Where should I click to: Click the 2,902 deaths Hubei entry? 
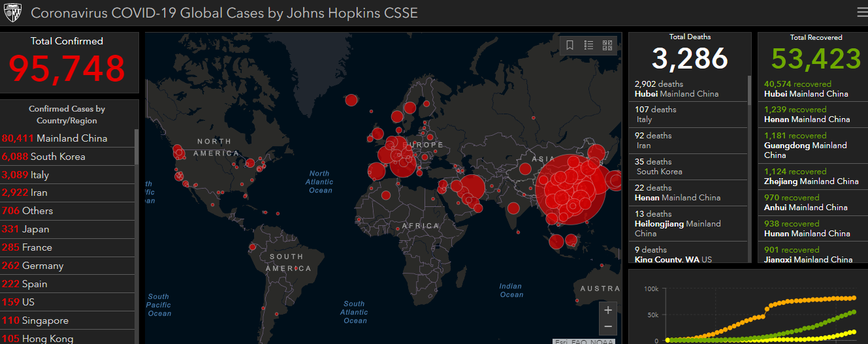click(x=688, y=89)
